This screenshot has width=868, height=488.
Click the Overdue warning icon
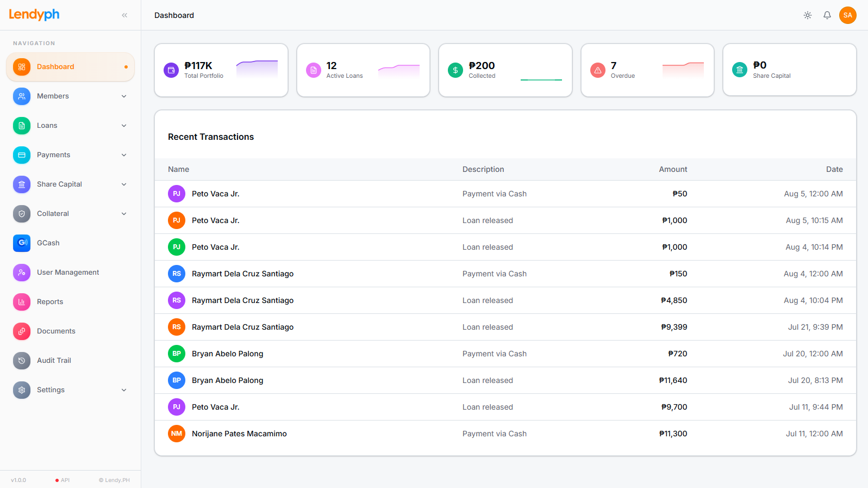[598, 70]
